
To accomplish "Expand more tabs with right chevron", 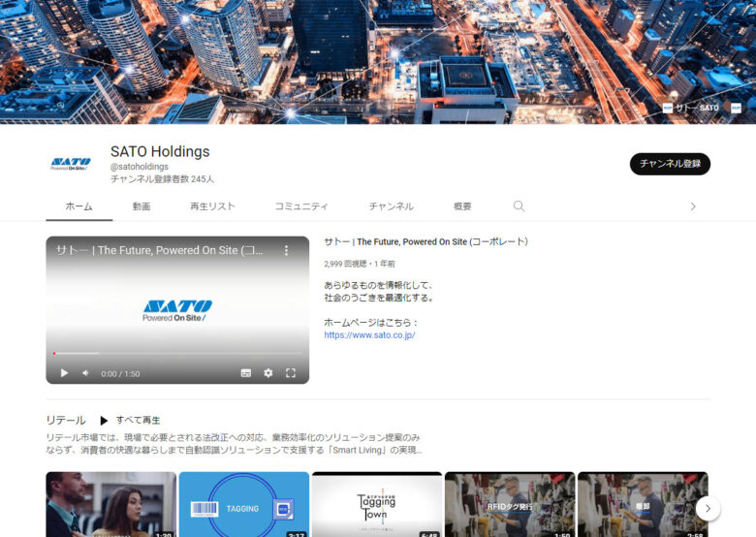I will pos(693,206).
